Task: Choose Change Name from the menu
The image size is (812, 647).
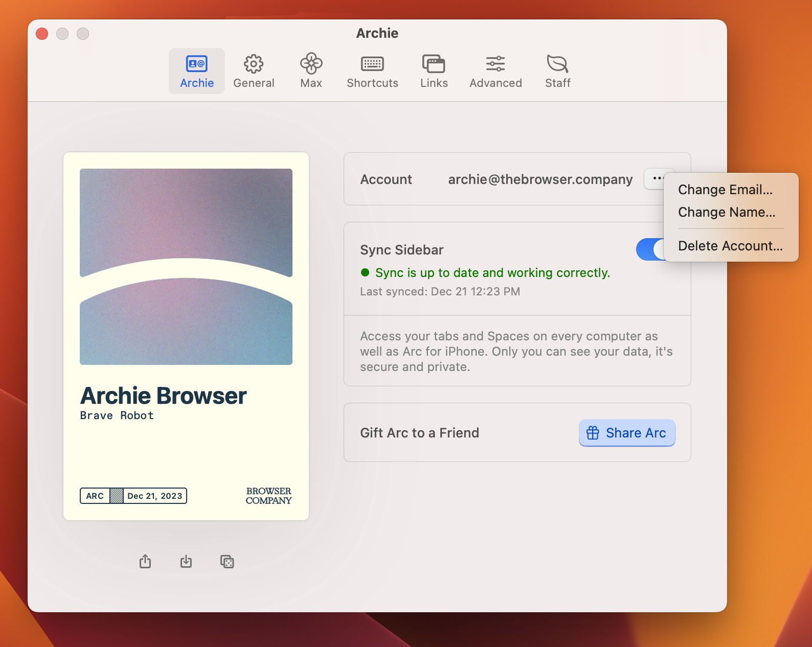Action: point(726,212)
